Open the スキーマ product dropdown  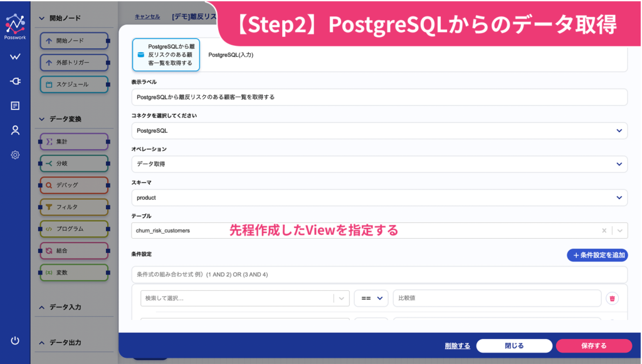click(x=379, y=197)
